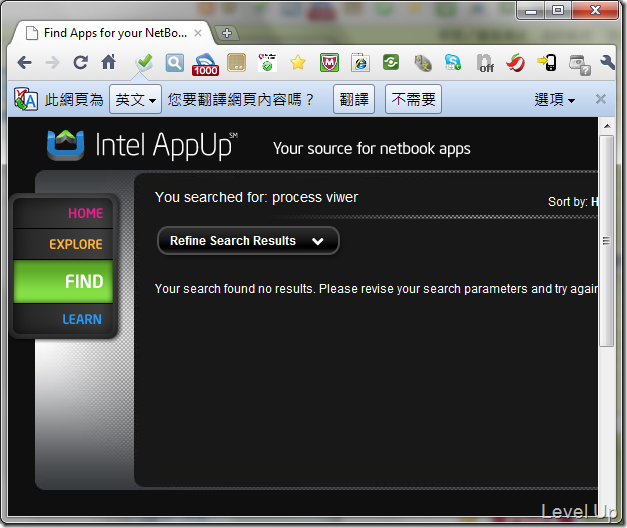Open the LEARN sidebar item

(x=64, y=319)
